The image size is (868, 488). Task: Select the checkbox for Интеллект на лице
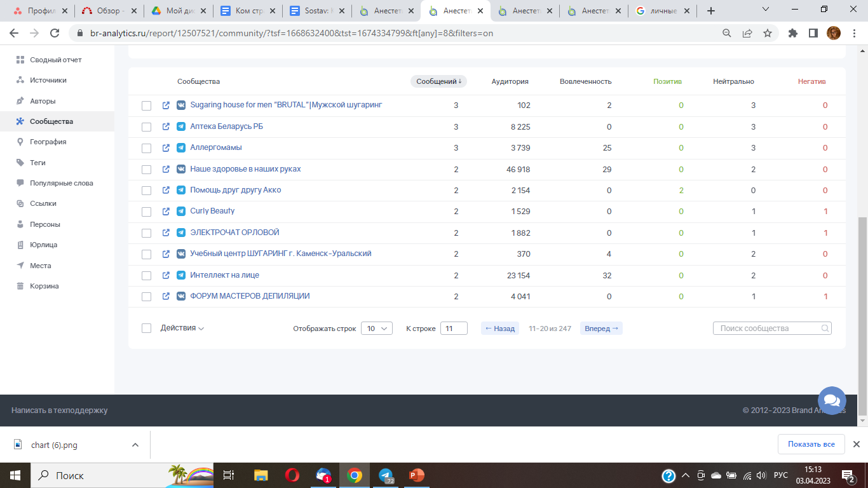pos(147,276)
